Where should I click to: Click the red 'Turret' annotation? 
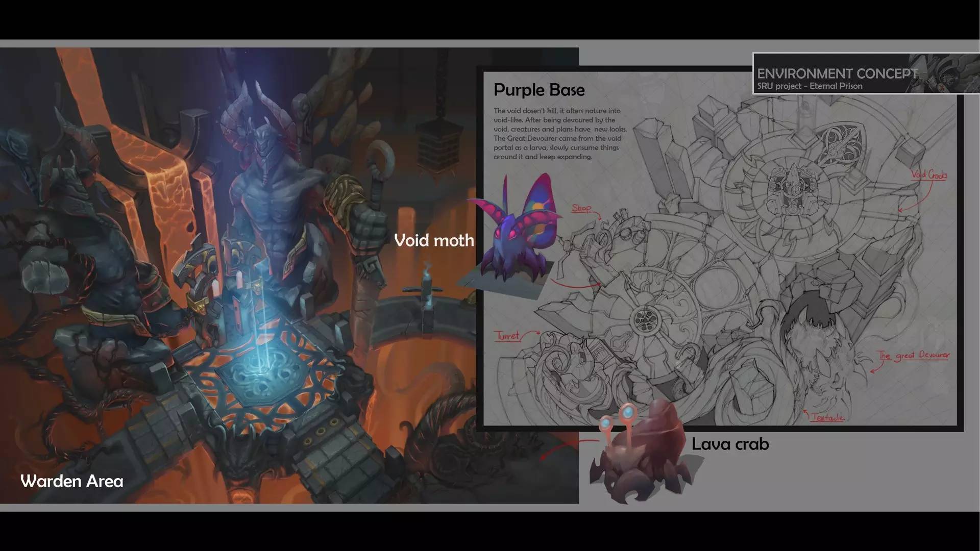click(x=507, y=336)
